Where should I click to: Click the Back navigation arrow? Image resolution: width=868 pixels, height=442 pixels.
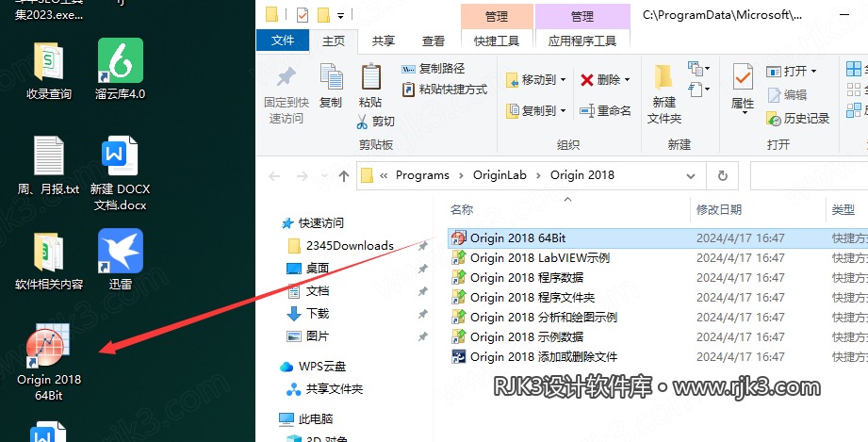274,176
